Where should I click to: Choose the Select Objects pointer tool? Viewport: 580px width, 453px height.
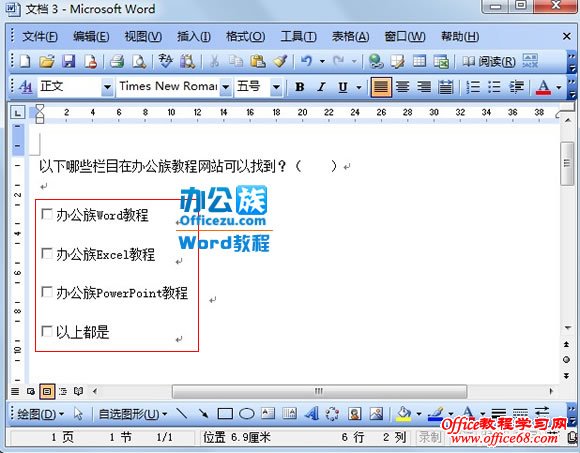[78, 413]
